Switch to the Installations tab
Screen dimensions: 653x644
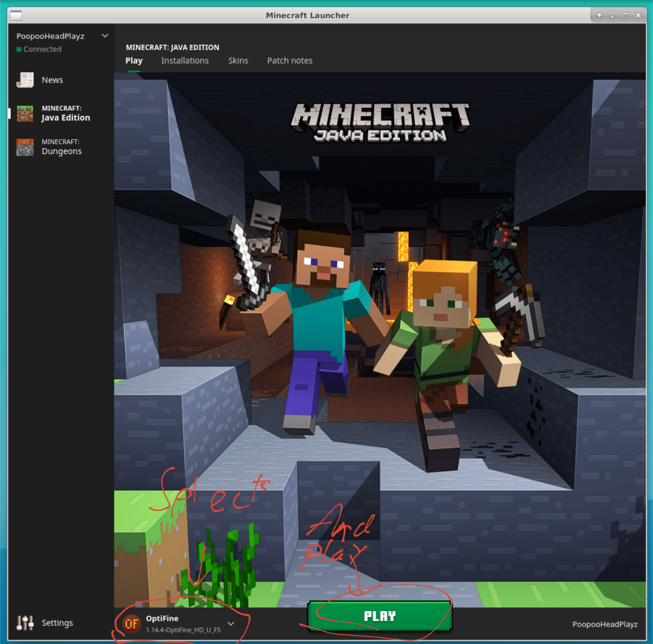[185, 61]
